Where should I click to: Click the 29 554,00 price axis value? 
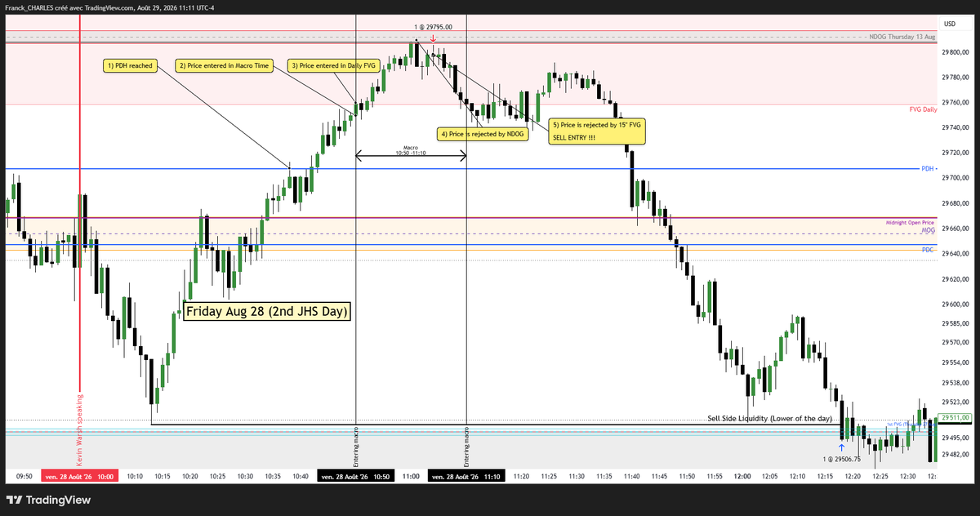tap(956, 363)
